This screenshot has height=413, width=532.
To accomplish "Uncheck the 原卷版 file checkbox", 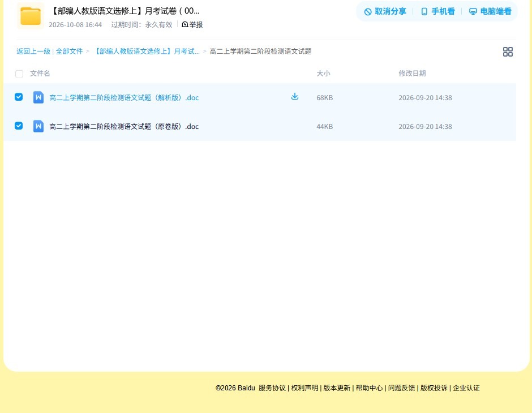I will pos(19,126).
